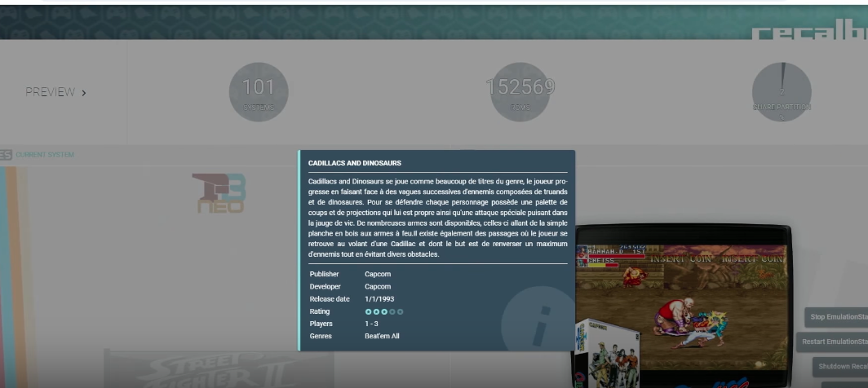Select the ES current system icon
This screenshot has width=868, height=388.
click(6, 155)
